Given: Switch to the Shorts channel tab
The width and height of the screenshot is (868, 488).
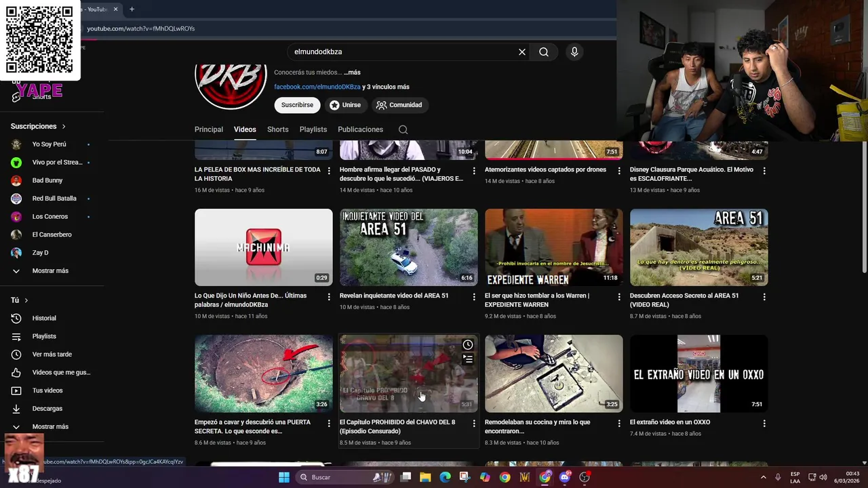Looking at the screenshot, I should [x=277, y=129].
